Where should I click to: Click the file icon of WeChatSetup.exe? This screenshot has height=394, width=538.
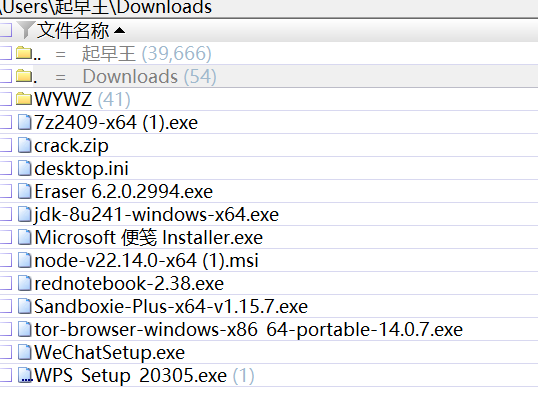pos(24,352)
